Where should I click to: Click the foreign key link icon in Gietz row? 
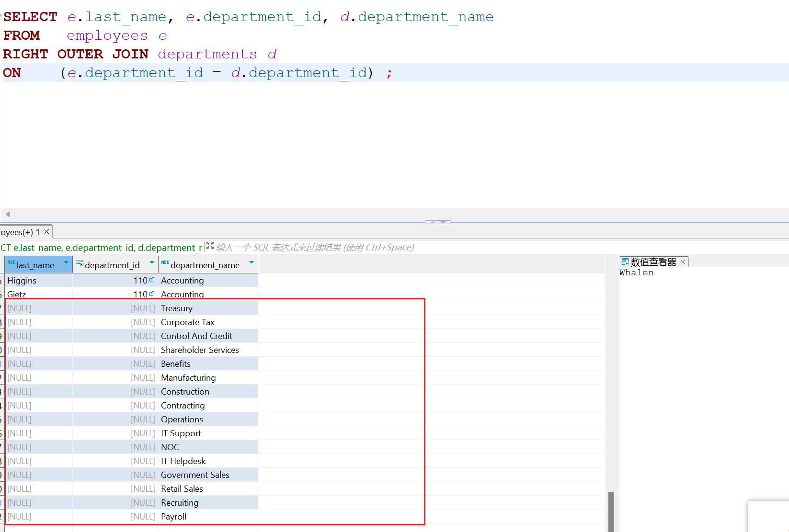[152, 294]
